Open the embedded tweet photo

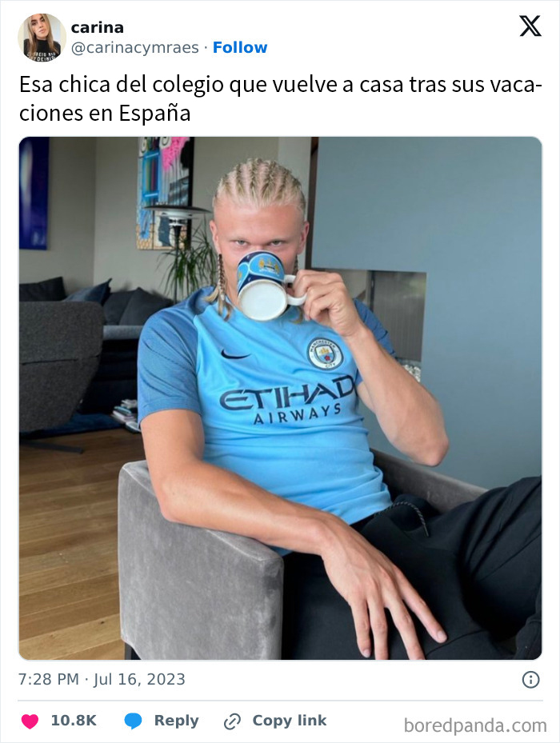click(x=280, y=398)
